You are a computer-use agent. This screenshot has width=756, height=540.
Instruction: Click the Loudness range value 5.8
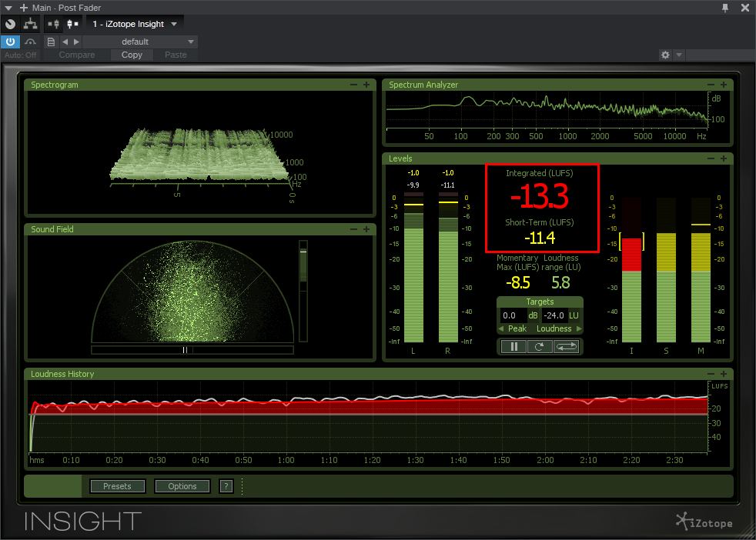click(560, 282)
